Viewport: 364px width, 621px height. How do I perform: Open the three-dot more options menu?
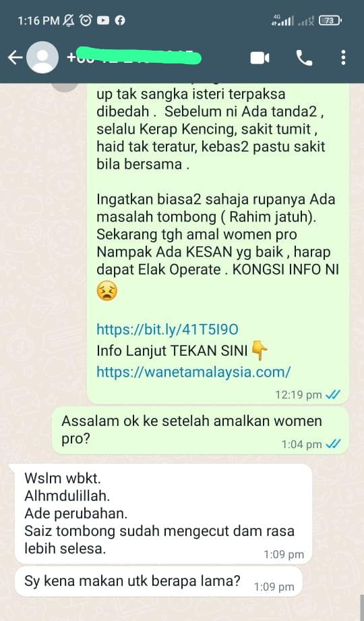(x=343, y=58)
